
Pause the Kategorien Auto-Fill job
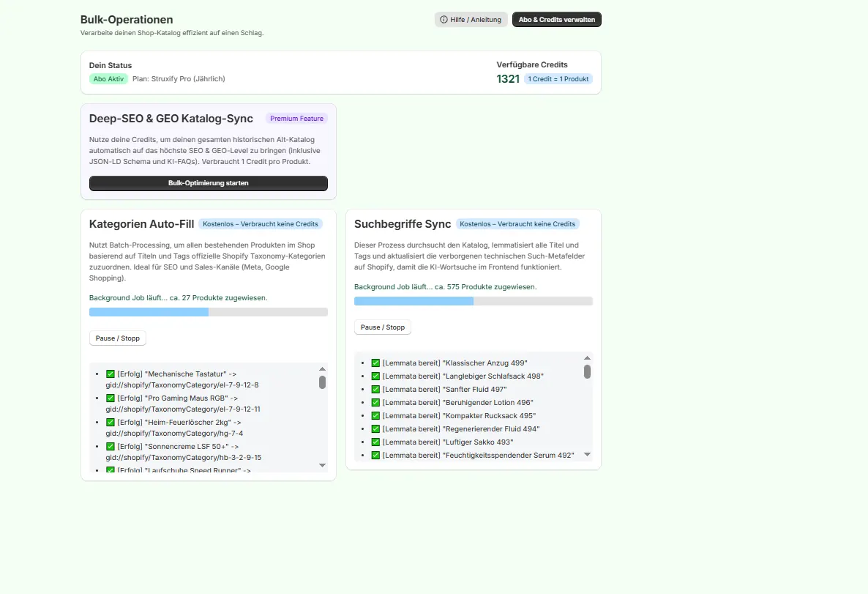pyautogui.click(x=117, y=338)
